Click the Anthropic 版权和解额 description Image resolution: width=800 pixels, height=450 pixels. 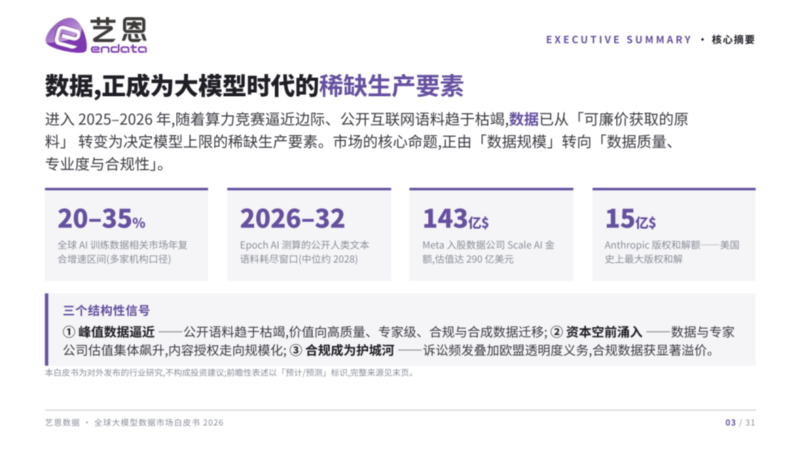point(672,252)
